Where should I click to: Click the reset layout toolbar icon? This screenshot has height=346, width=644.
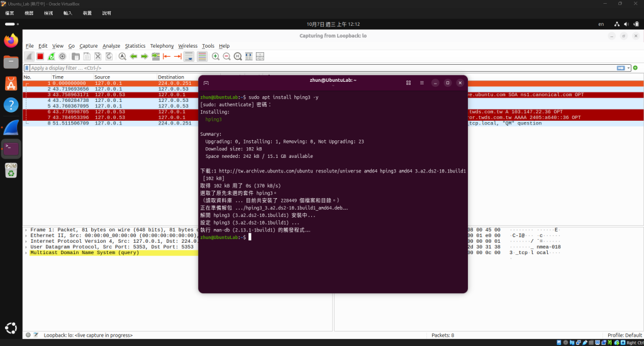(x=260, y=56)
